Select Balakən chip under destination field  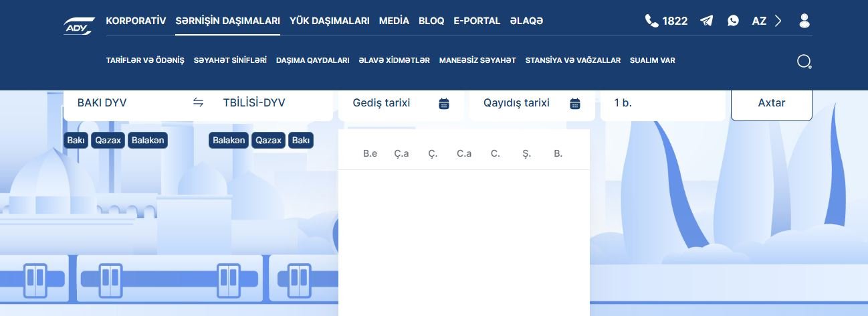[x=229, y=141]
